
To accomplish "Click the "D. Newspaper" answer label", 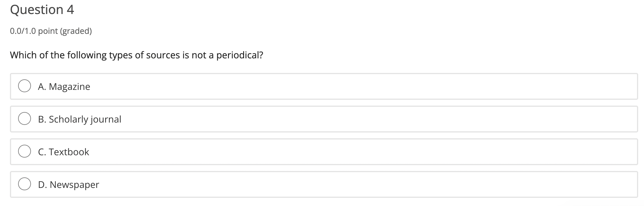I will 69,184.
